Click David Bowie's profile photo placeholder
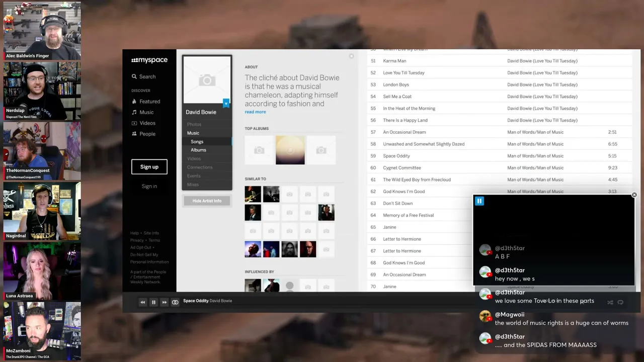The width and height of the screenshot is (644, 362). 207,79
